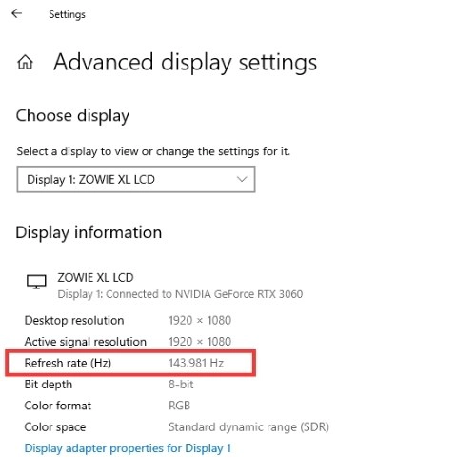Select the 143.981 Hz refresh rate value
This screenshot has height=476, width=476.
(196, 363)
